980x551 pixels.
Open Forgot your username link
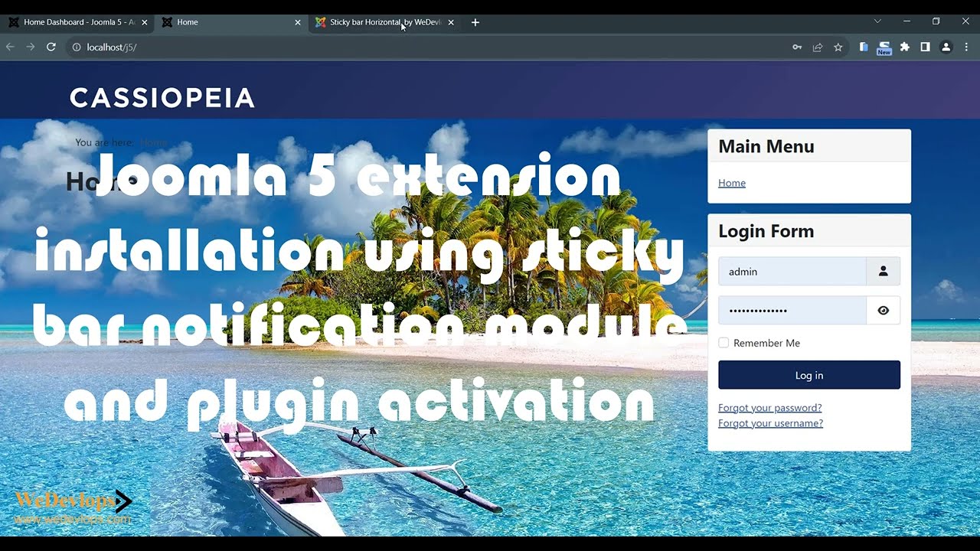click(x=771, y=423)
